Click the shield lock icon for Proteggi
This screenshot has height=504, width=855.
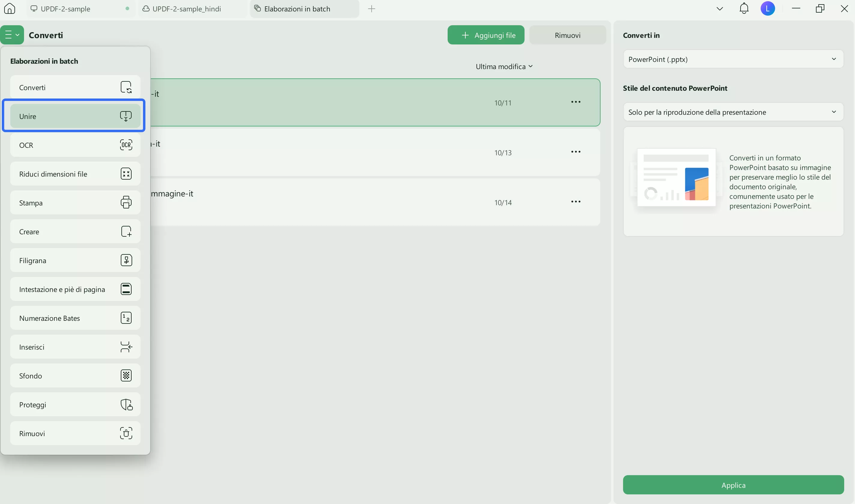point(126,405)
